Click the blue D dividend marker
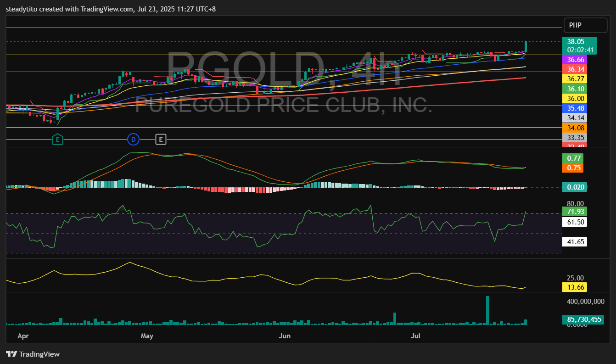The width and height of the screenshot is (616, 364). tap(133, 139)
